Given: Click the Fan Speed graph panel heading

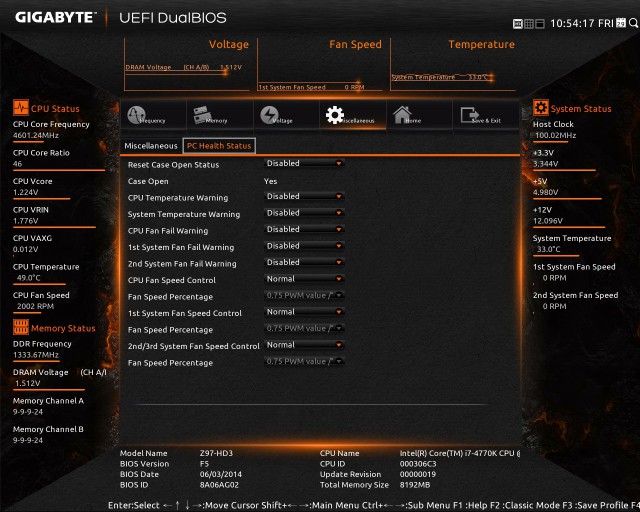Looking at the screenshot, I should [x=355, y=44].
